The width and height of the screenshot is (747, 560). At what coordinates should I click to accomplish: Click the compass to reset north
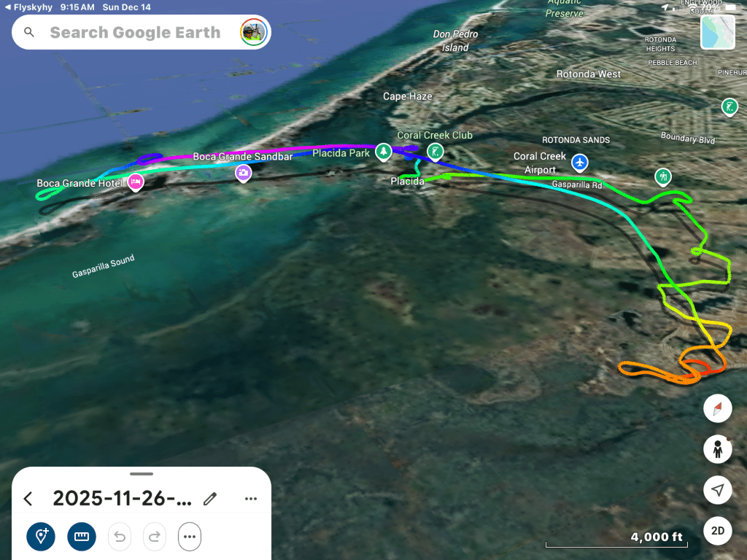[718, 408]
